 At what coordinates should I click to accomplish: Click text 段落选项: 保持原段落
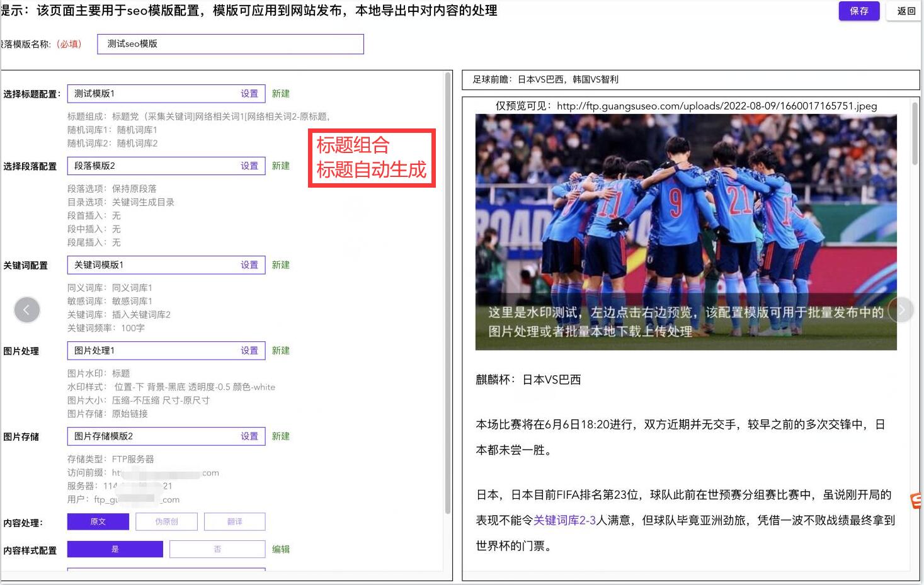click(x=112, y=189)
